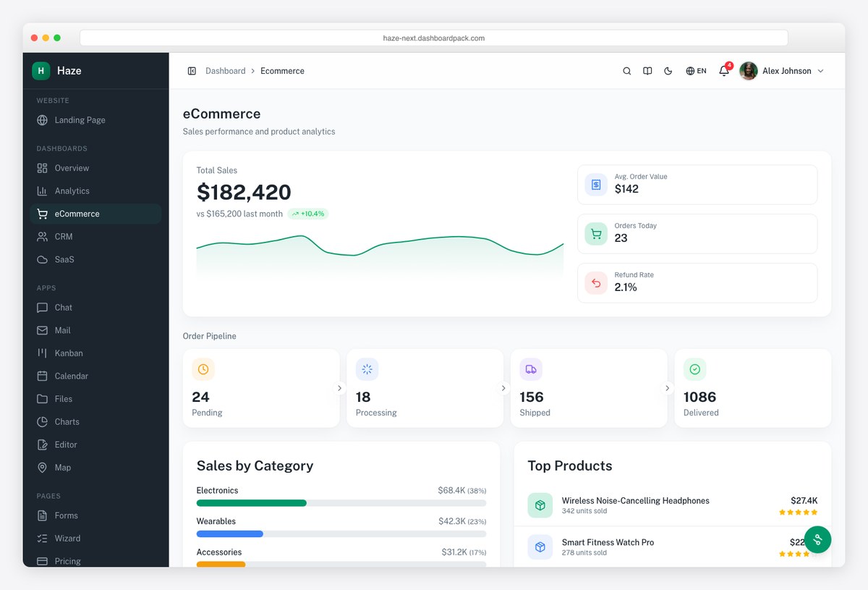Viewport: 868px width, 590px height.
Task: Click the browser address bar
Action: [434, 38]
